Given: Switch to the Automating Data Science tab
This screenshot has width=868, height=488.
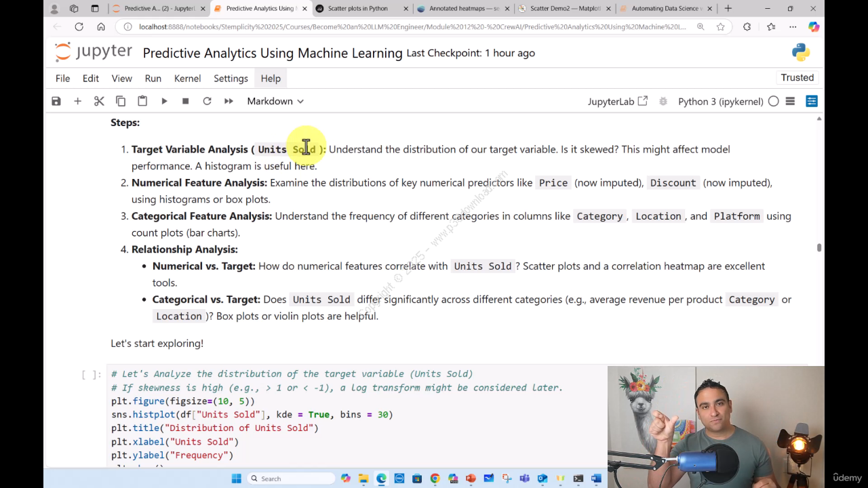Looking at the screenshot, I should [x=667, y=8].
